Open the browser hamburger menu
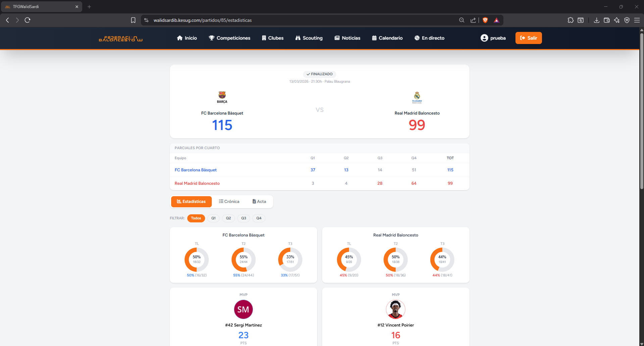This screenshot has width=644, height=346. coord(637,20)
